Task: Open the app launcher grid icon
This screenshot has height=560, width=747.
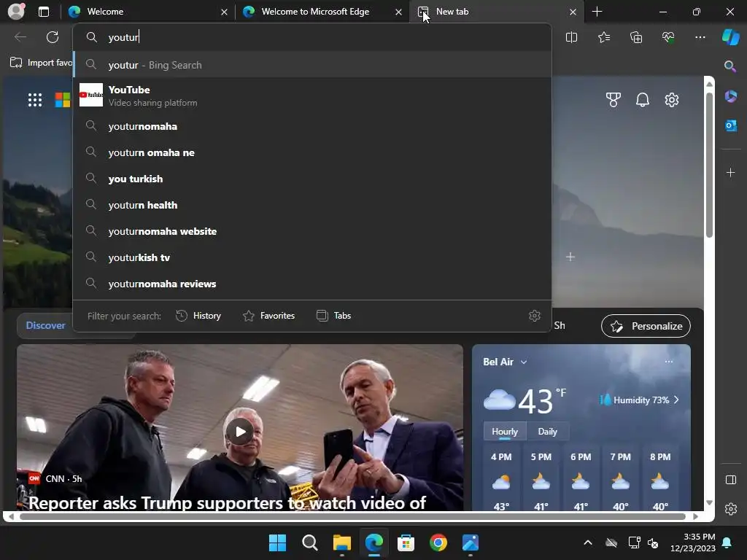Action: [x=35, y=100]
